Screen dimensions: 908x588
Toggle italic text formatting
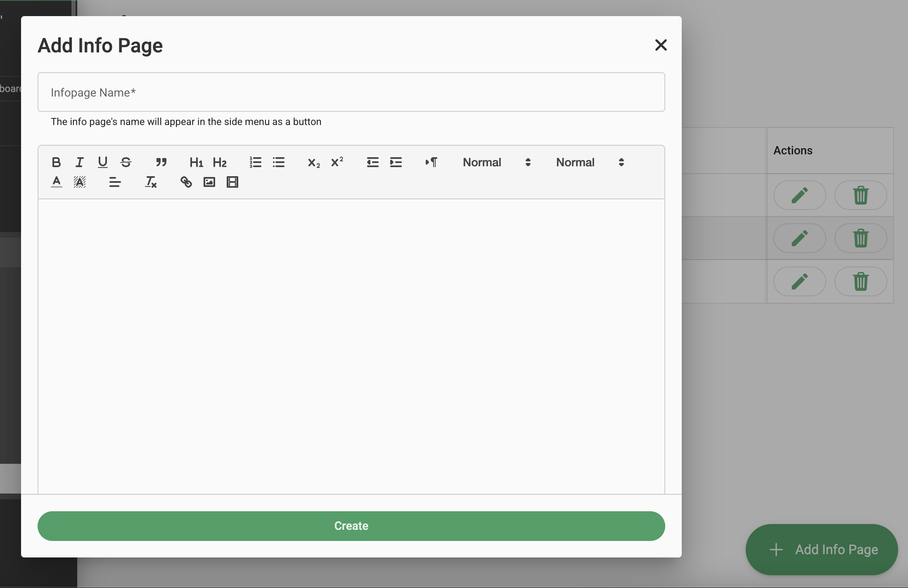(80, 162)
